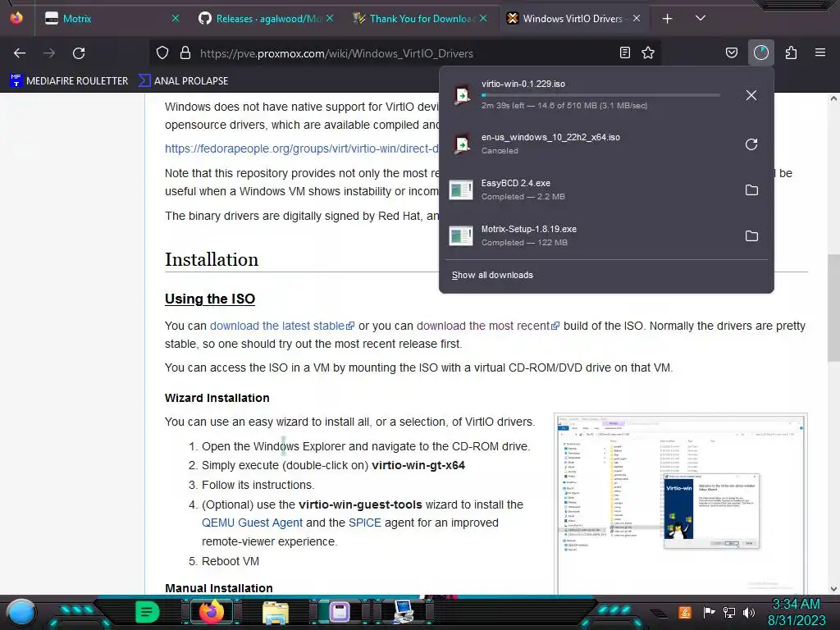Screen dimensions: 840x630
Task: Click the taskbar clock showing 3:34 AM
Action: pyautogui.click(x=796, y=612)
